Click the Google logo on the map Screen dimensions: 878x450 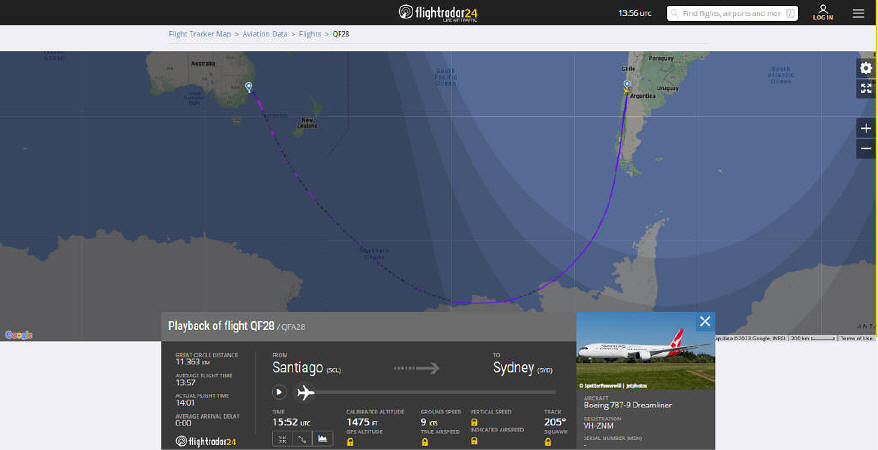click(x=18, y=335)
